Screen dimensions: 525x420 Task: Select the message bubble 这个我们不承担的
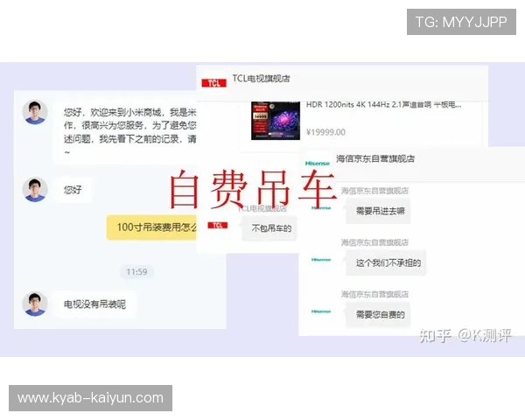click(x=386, y=262)
